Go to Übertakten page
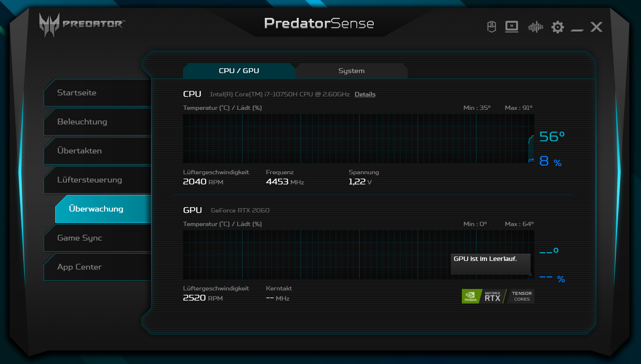641x364 pixels. pyautogui.click(x=97, y=151)
